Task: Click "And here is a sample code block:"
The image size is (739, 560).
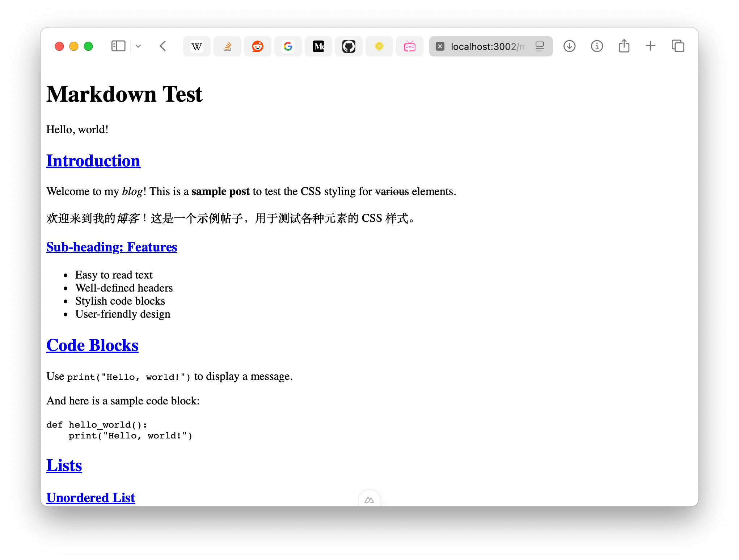Action: coord(123,401)
